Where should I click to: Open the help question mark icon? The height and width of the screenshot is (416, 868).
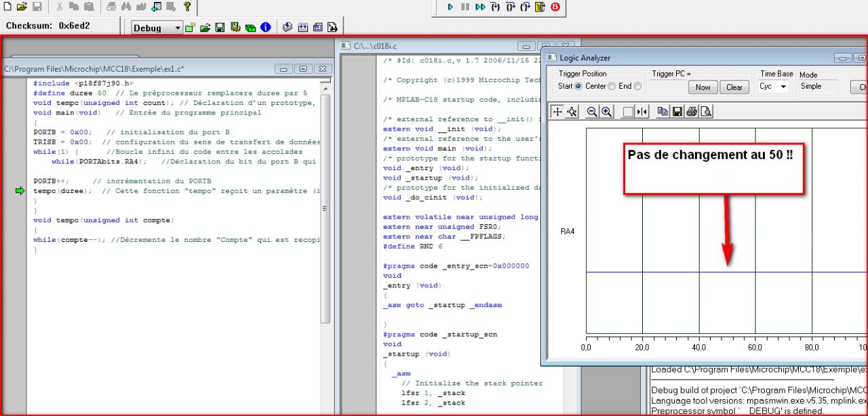187,7
